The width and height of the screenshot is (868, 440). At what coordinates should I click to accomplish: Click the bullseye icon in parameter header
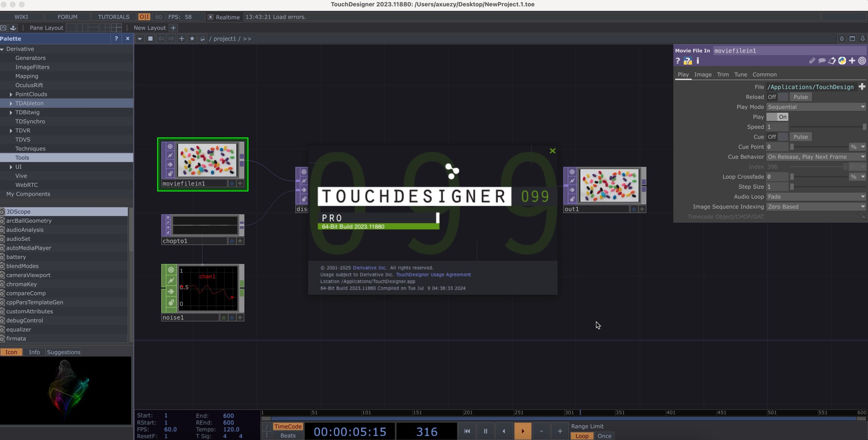[x=862, y=61]
